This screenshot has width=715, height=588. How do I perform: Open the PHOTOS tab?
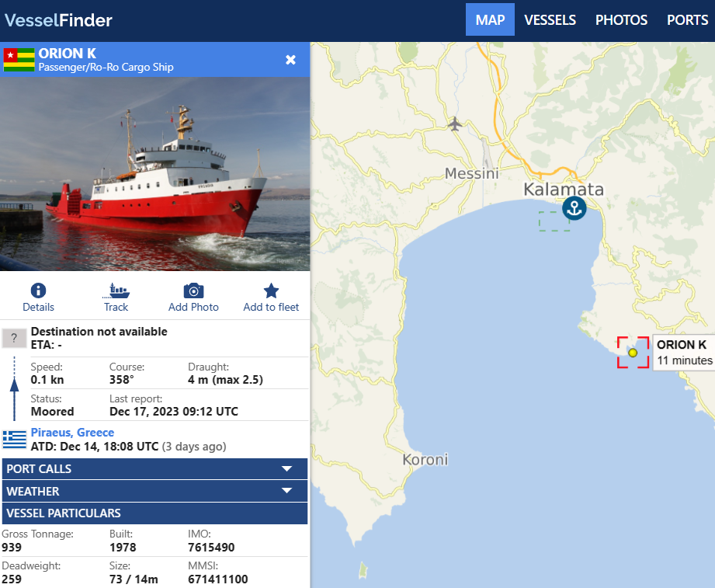[x=621, y=20]
